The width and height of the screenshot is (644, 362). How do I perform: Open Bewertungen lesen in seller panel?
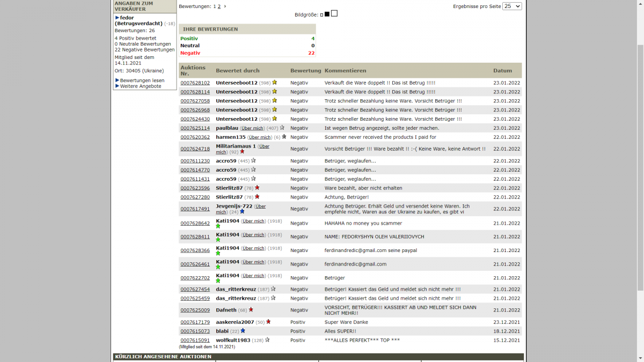(142, 80)
